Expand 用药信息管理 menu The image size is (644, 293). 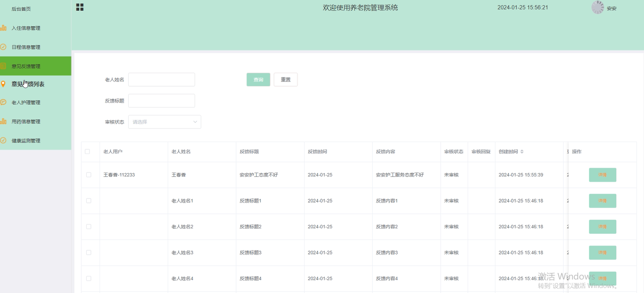pyautogui.click(x=36, y=121)
